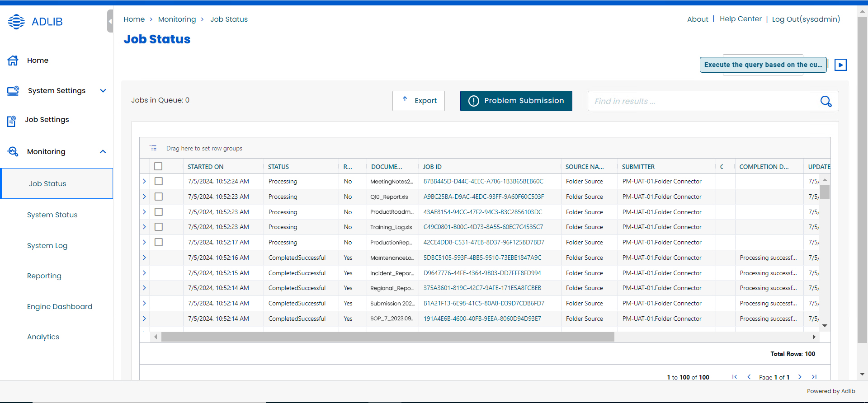The height and width of the screenshot is (403, 868).
Task: Click the row groups list icon
Action: [x=153, y=148]
